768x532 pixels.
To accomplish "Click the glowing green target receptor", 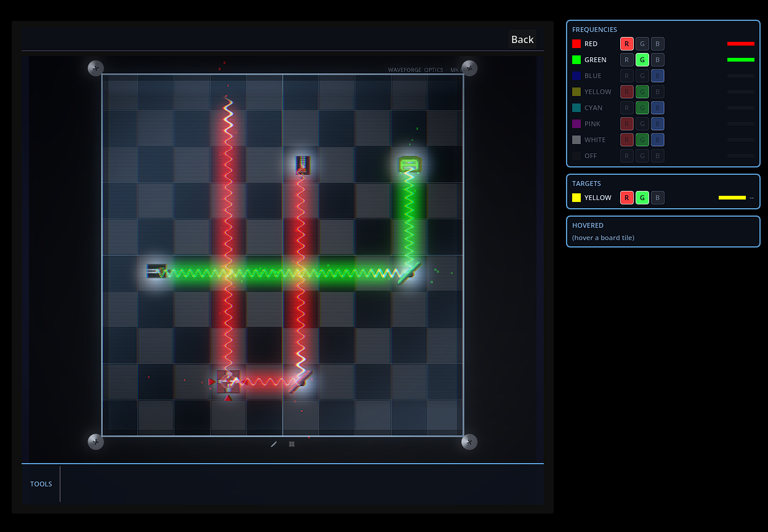I will [x=410, y=164].
